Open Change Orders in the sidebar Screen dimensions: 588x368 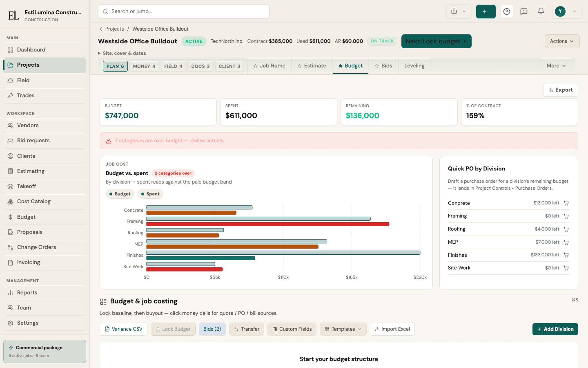point(45,247)
